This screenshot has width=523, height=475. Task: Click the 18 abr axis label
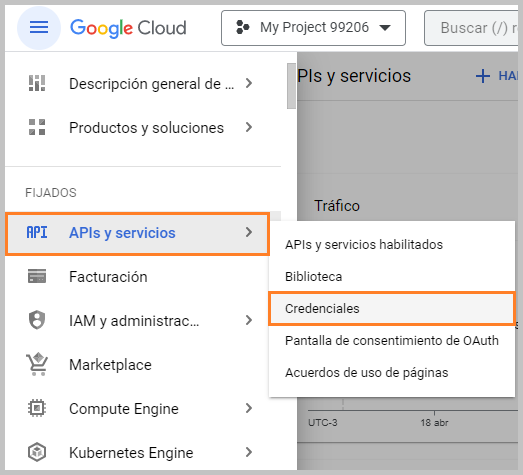coord(434,423)
